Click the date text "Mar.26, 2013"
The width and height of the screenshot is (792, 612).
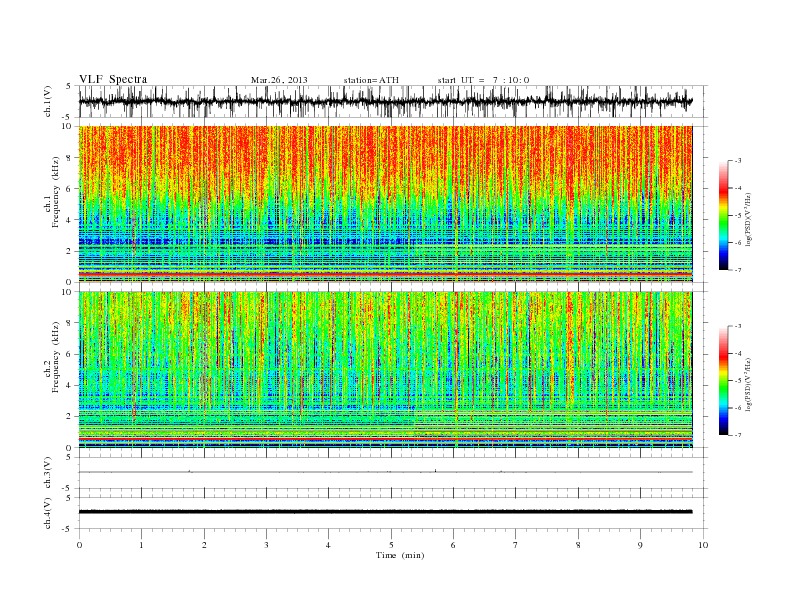point(279,80)
